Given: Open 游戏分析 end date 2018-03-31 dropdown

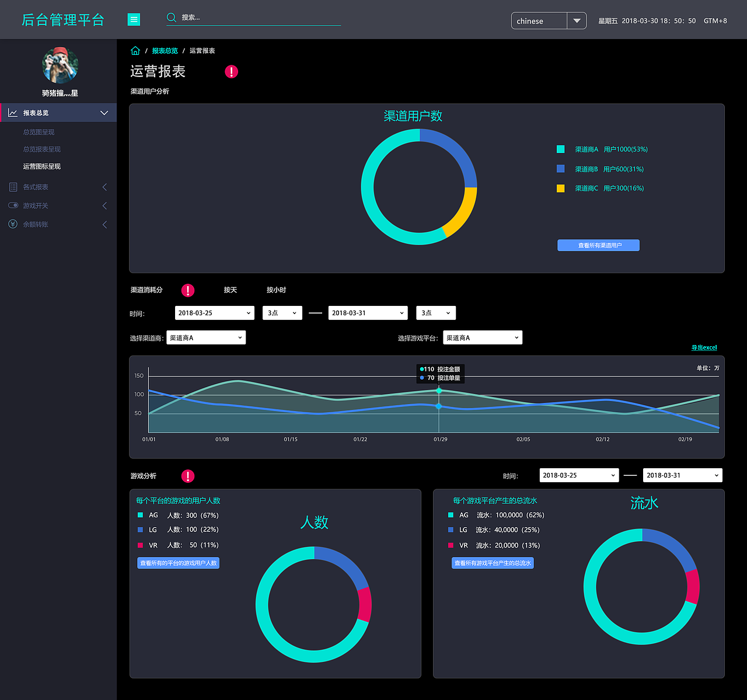Looking at the screenshot, I should pyautogui.click(x=683, y=475).
